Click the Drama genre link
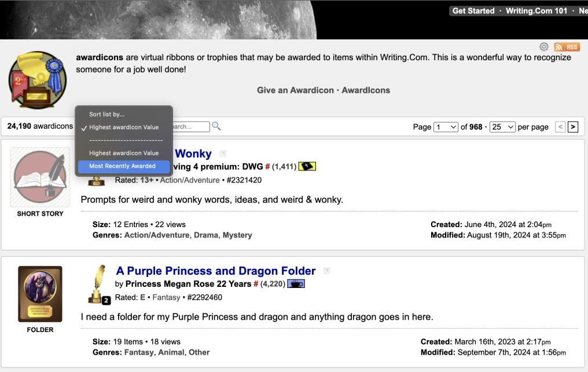Viewport: 588px width, 372px height. click(x=206, y=235)
